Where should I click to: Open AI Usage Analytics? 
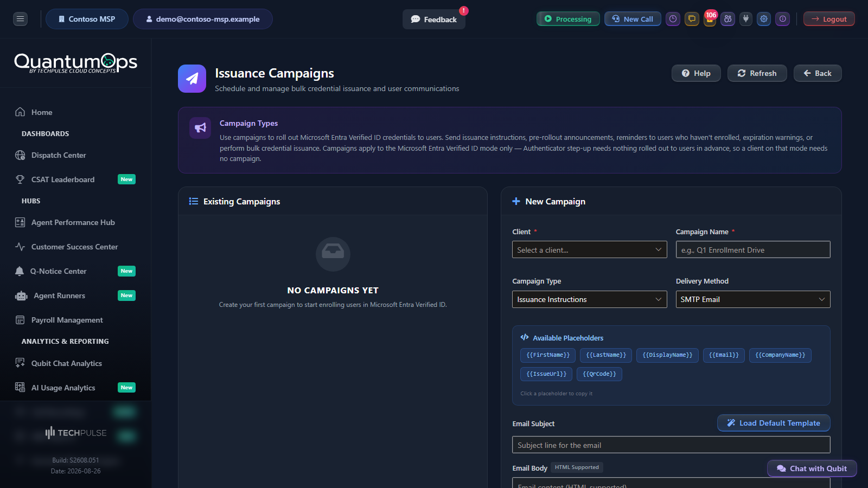tap(75, 388)
